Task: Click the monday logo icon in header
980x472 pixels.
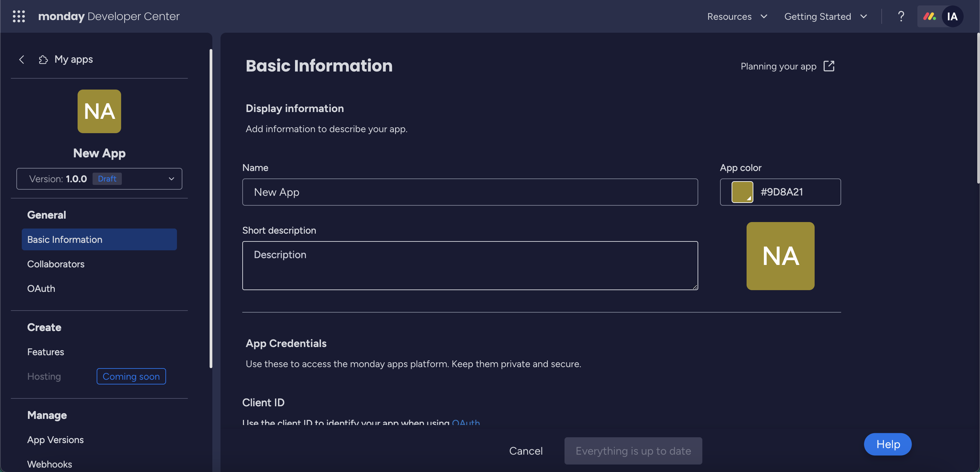Action: click(929, 16)
